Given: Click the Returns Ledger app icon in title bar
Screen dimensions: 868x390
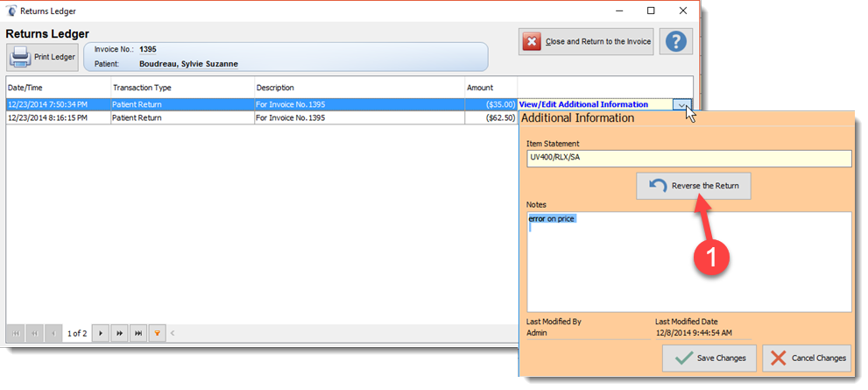Looking at the screenshot, I should (11, 11).
